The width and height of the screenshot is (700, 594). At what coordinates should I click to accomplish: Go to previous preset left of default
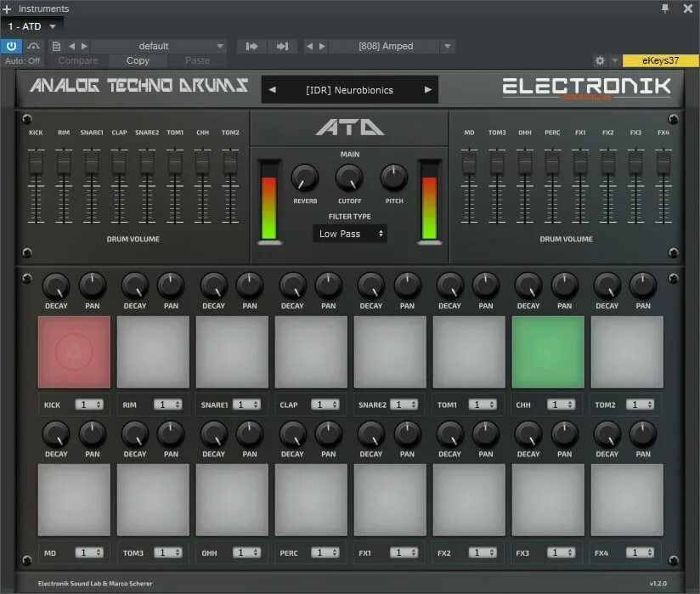point(72,46)
